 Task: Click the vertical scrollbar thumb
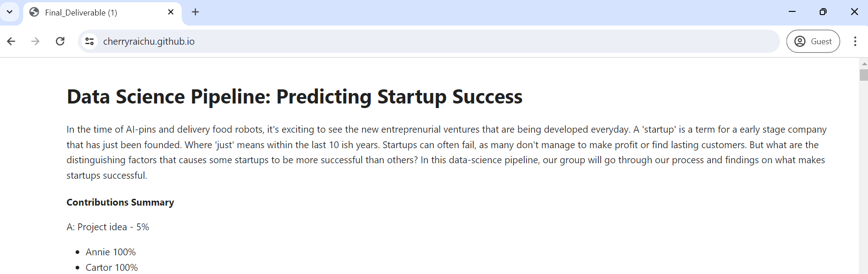864,75
